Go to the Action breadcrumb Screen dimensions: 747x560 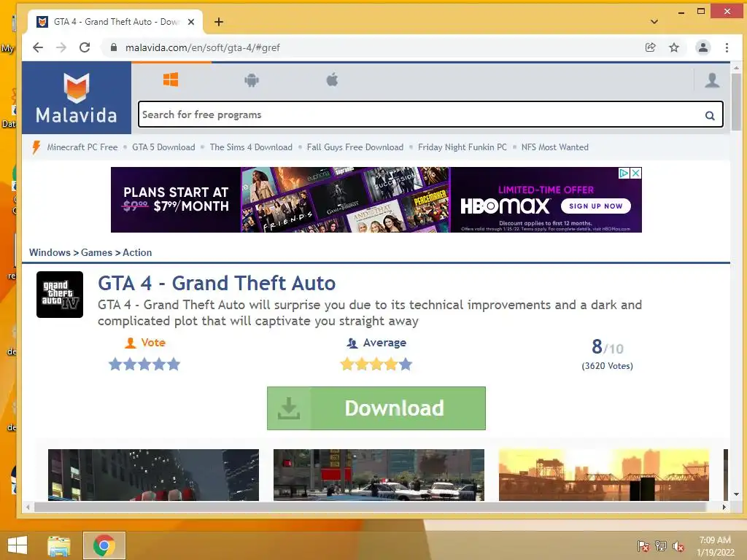tap(137, 252)
